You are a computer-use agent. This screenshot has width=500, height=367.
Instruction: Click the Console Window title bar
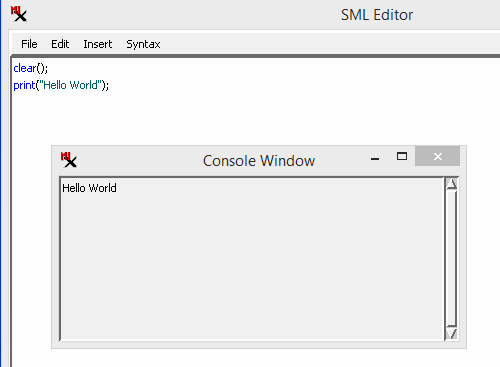259,161
